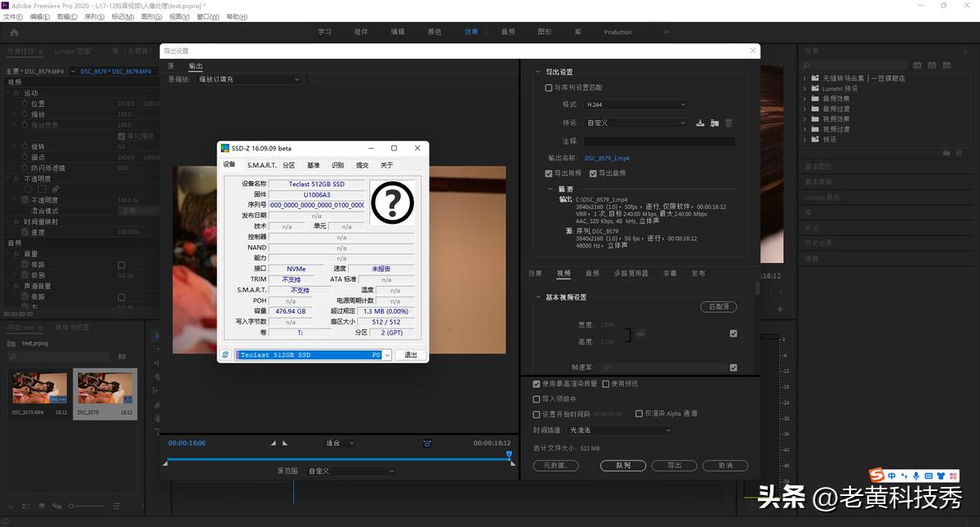The height and width of the screenshot is (527, 980).
Task: Enable 与序列设置匹配 checkbox
Action: pos(549,87)
